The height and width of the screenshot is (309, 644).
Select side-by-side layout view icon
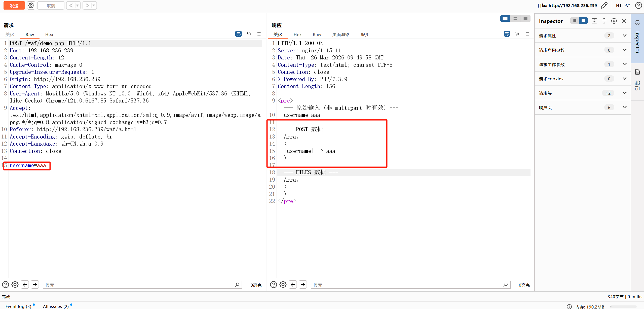coord(505,18)
